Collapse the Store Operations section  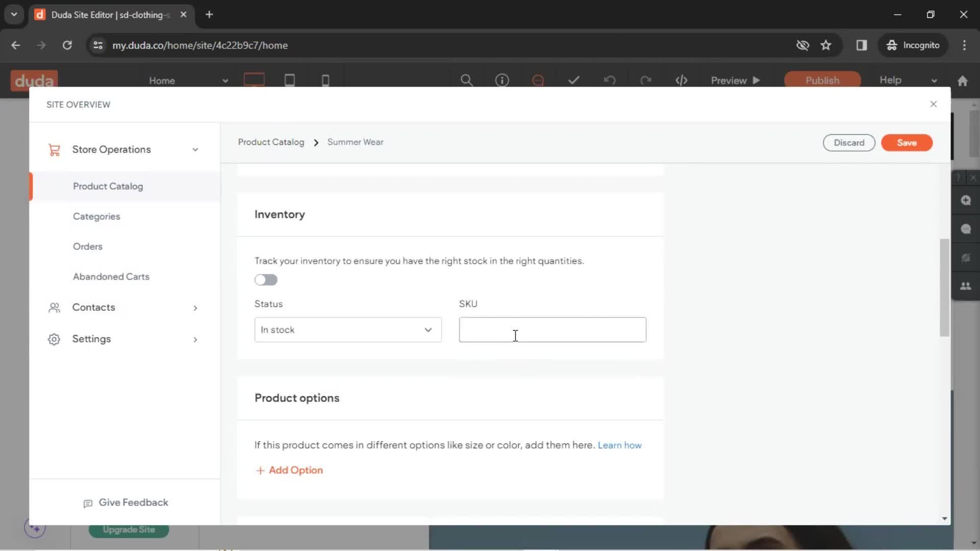(x=195, y=149)
